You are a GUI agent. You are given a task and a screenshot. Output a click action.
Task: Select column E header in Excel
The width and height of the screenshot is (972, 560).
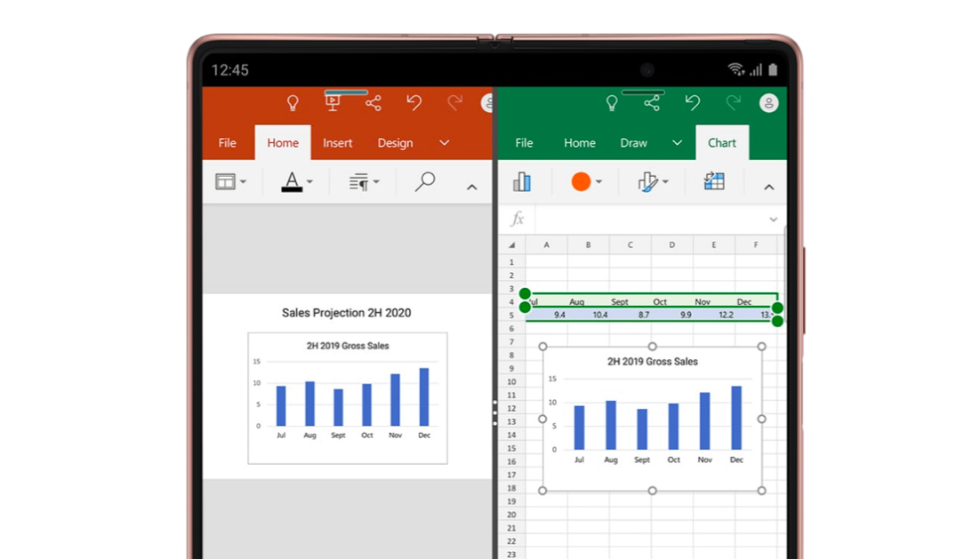pyautogui.click(x=713, y=244)
